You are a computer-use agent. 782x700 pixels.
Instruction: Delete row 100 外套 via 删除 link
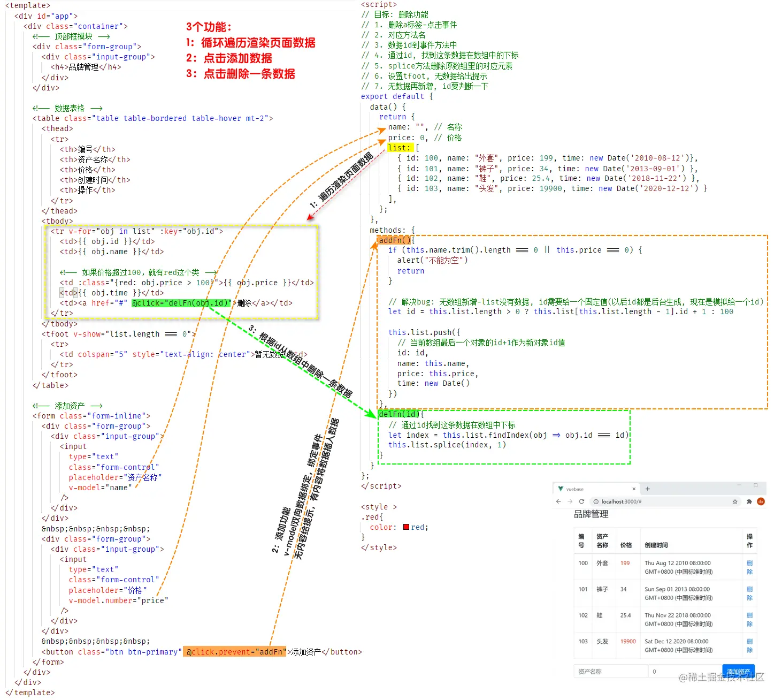[749, 567]
